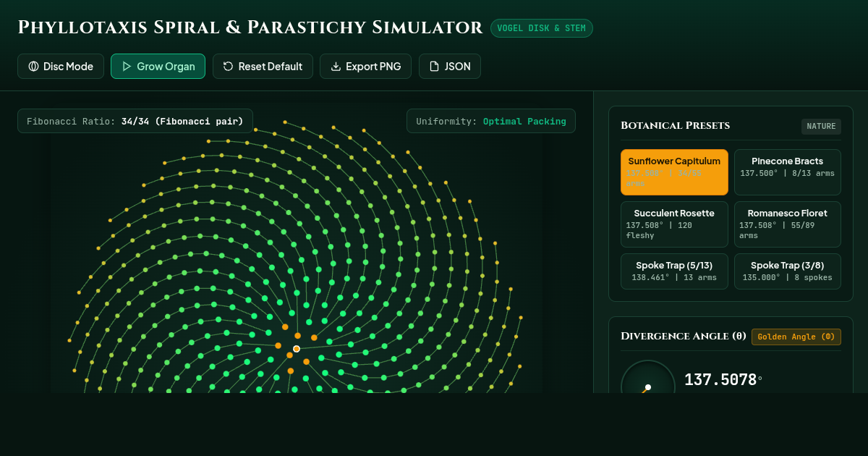Pick the Romanesco Floret preset
Screen dimensions: 868x456
pyautogui.click(x=788, y=224)
